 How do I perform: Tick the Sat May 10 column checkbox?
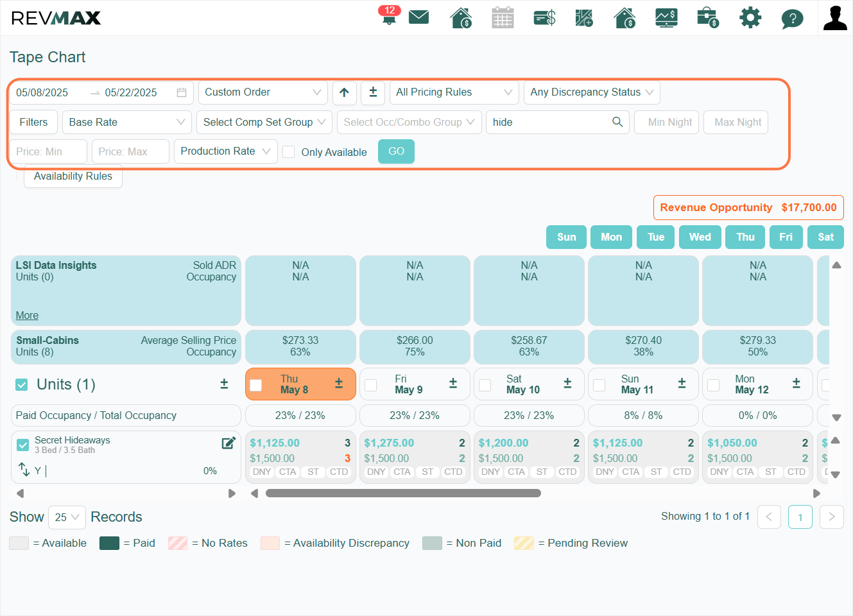coord(485,385)
